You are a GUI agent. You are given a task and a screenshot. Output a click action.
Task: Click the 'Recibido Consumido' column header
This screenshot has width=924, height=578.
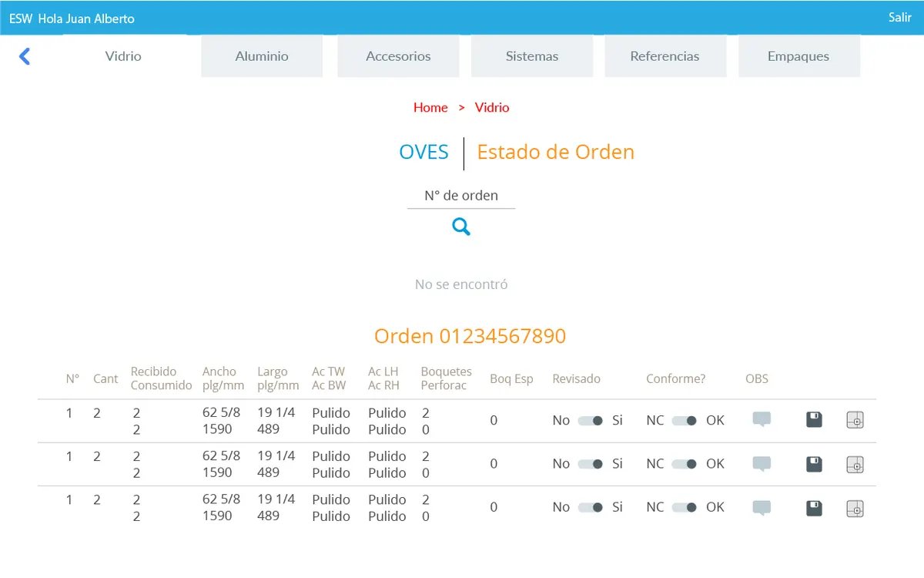[x=161, y=378]
